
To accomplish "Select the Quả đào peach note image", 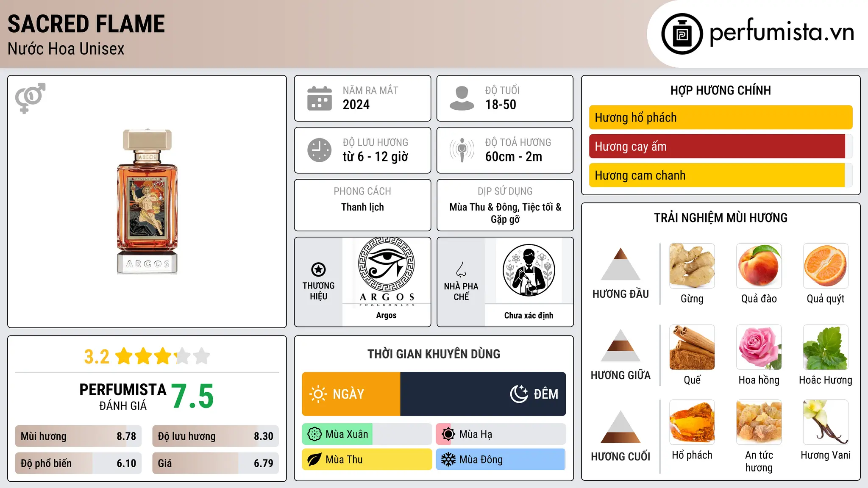I will click(x=759, y=266).
